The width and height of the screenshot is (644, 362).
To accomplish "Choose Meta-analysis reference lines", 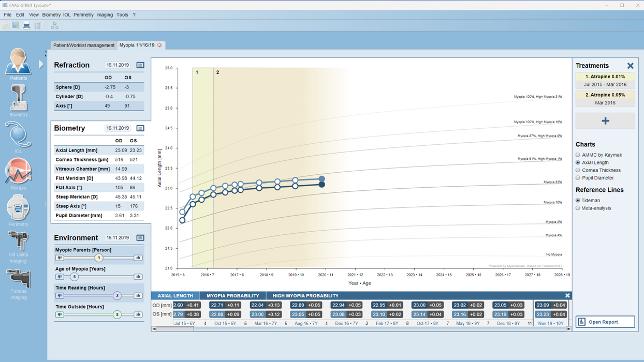I will (578, 208).
